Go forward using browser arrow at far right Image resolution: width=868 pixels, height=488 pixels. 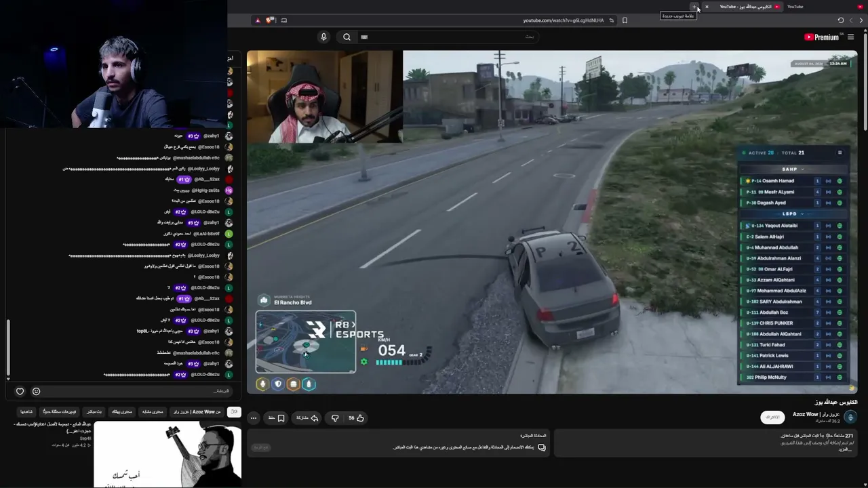pyautogui.click(x=861, y=20)
